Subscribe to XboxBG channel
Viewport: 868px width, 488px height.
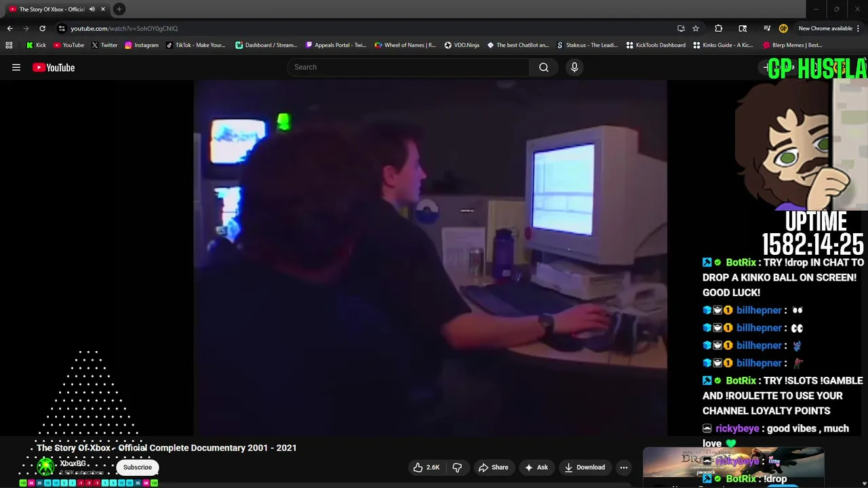click(138, 467)
